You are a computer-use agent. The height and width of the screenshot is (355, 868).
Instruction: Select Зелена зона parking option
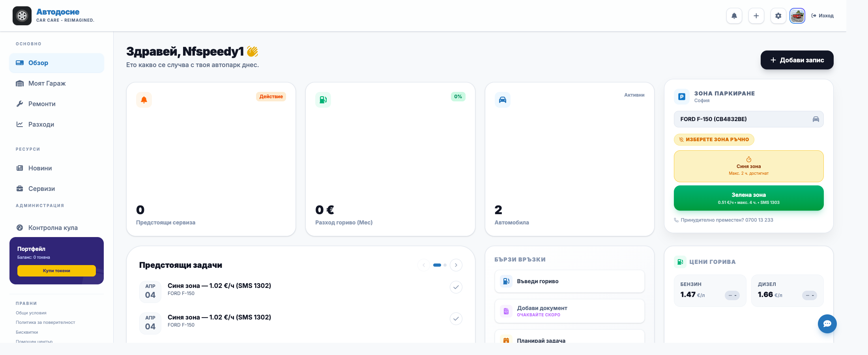749,198
